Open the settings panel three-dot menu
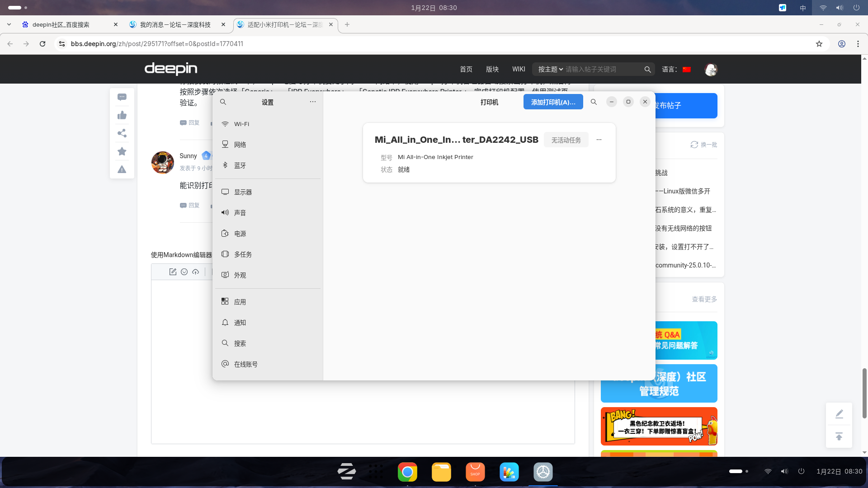 [x=312, y=102]
